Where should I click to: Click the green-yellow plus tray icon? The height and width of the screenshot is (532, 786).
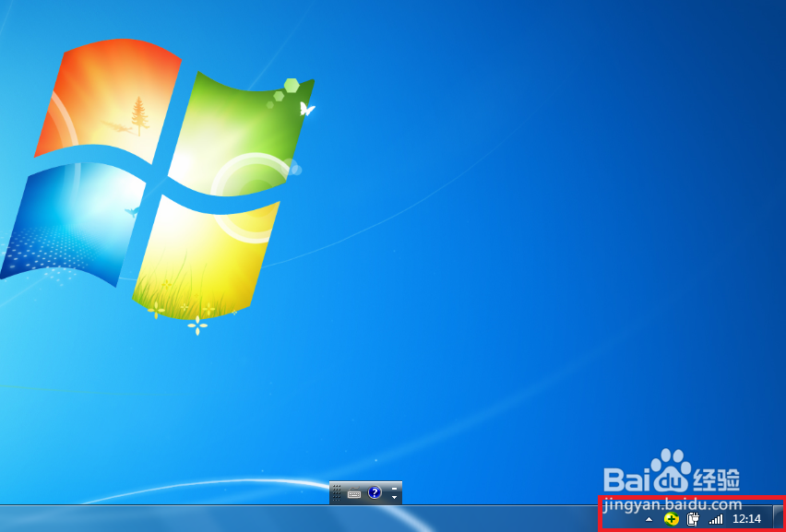point(672,519)
